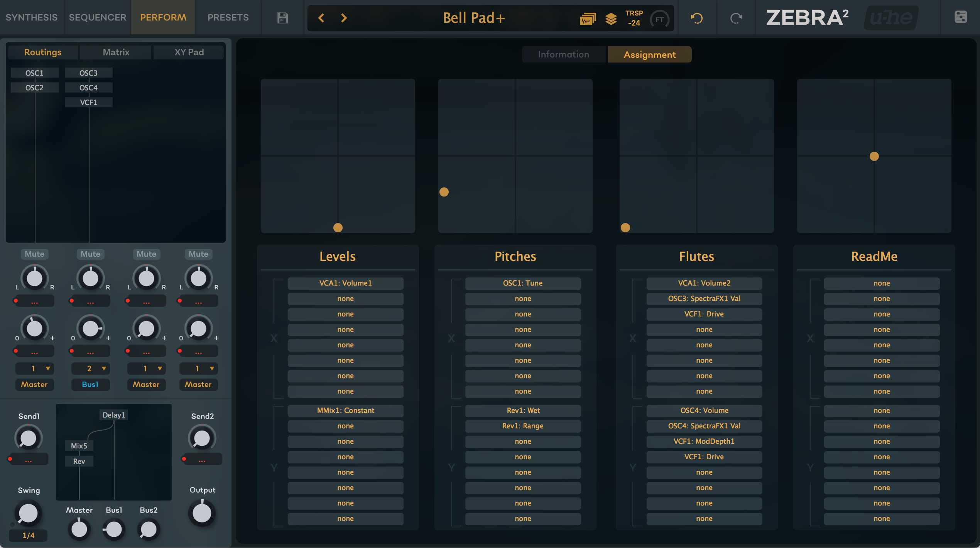Image resolution: width=980 pixels, height=548 pixels.
Task: Select the Matrix tab in left panel
Action: point(116,52)
